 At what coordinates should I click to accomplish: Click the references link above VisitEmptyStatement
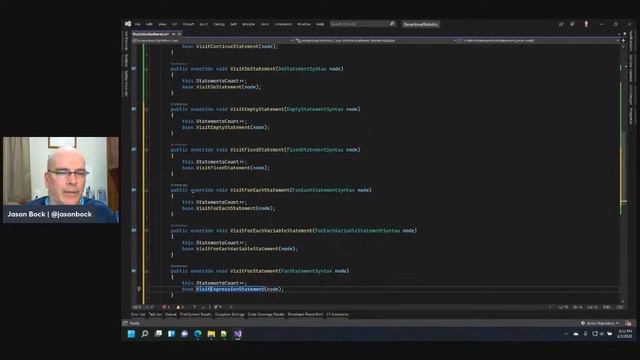click(179, 104)
